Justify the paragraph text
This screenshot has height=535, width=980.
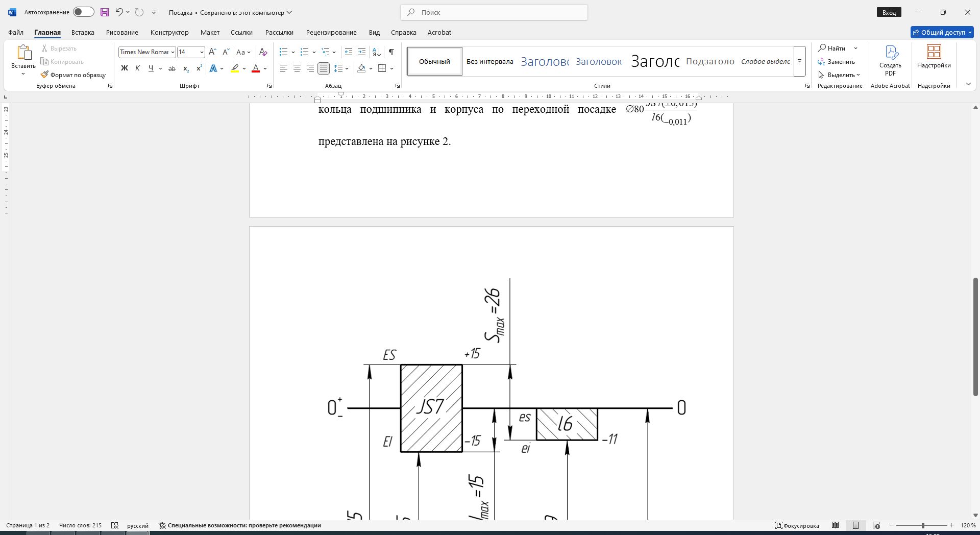(x=324, y=68)
